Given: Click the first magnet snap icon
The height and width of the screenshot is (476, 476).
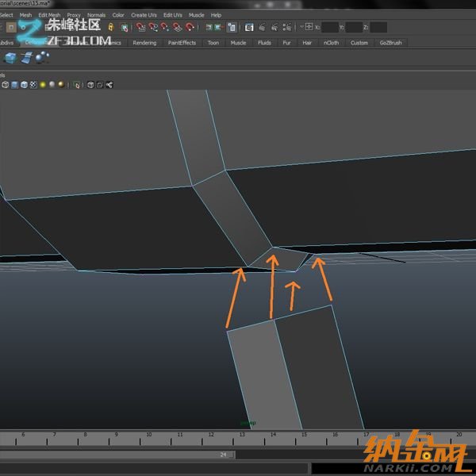Looking at the screenshot, I should (140, 28).
